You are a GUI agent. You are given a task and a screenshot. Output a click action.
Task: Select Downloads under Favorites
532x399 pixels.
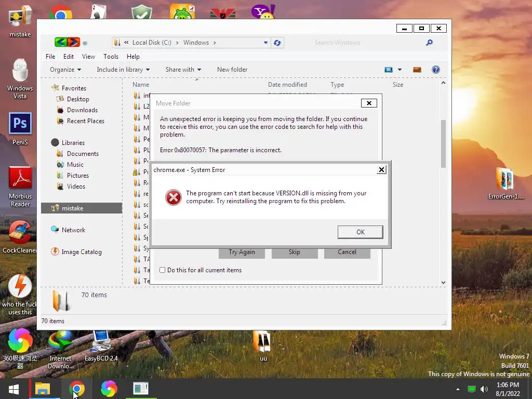coord(82,110)
